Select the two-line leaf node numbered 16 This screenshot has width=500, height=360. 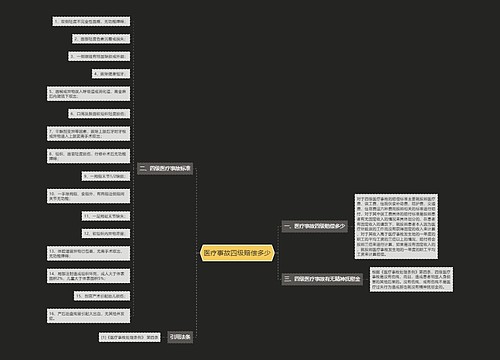88,315
